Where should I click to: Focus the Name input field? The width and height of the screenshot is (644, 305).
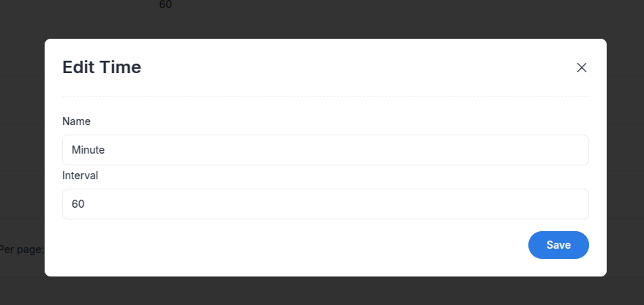pyautogui.click(x=325, y=150)
